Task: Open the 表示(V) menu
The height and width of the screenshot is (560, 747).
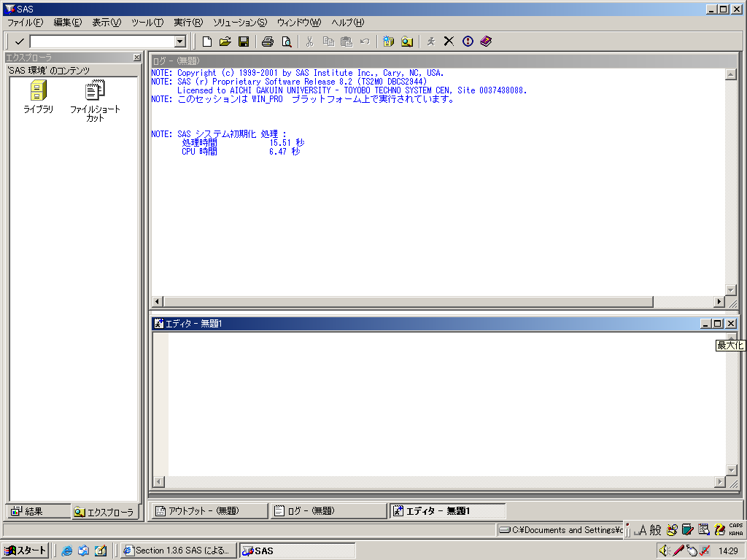Action: point(107,23)
